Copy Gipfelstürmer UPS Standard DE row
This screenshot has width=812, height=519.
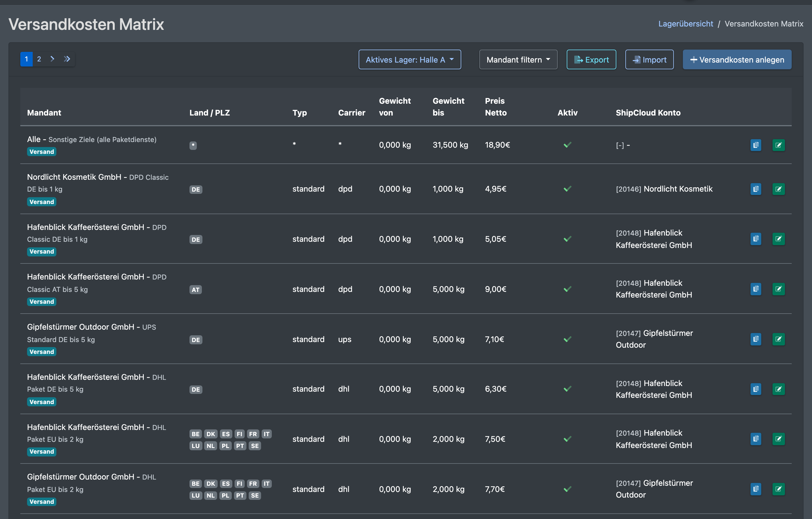[756, 339]
